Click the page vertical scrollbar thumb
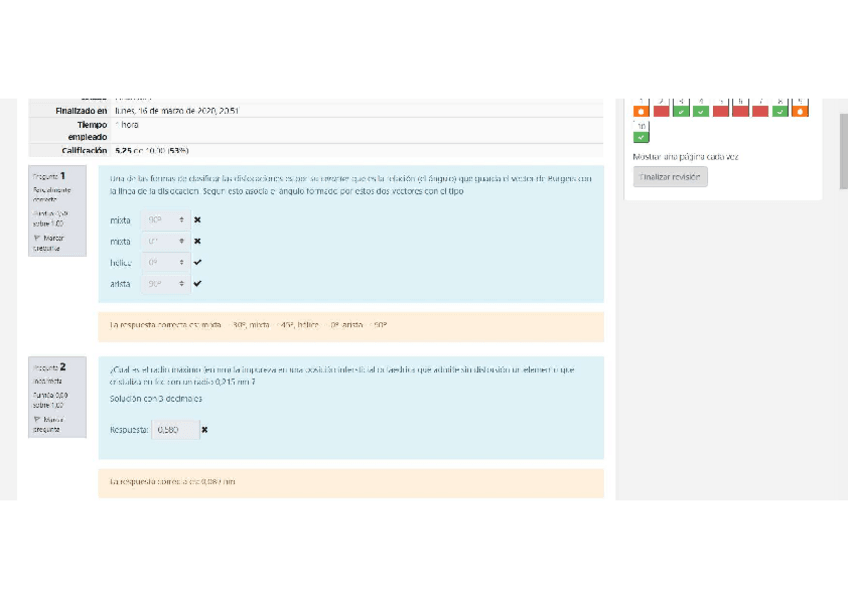Viewport: 848px width, 599px height. [844, 151]
